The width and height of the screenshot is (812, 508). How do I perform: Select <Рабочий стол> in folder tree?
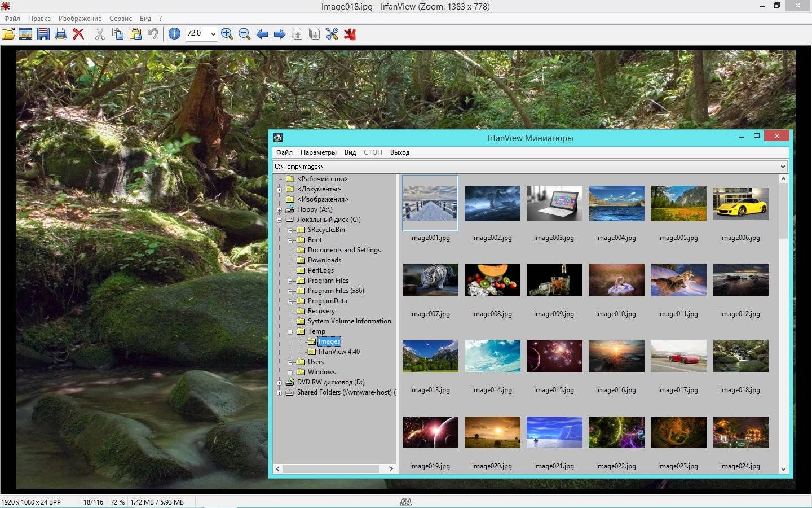click(x=323, y=179)
